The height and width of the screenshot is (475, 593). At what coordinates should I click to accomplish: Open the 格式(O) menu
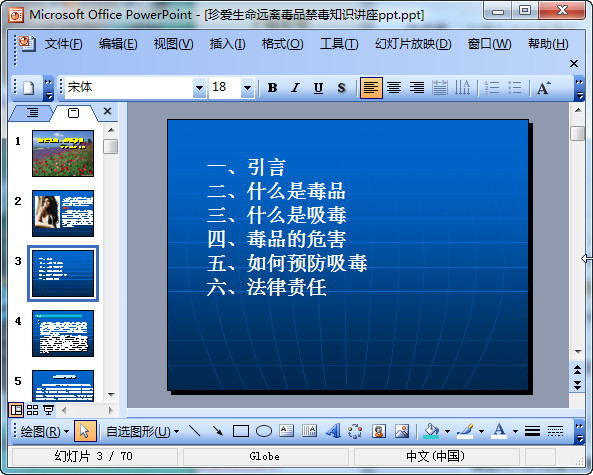pyautogui.click(x=283, y=44)
